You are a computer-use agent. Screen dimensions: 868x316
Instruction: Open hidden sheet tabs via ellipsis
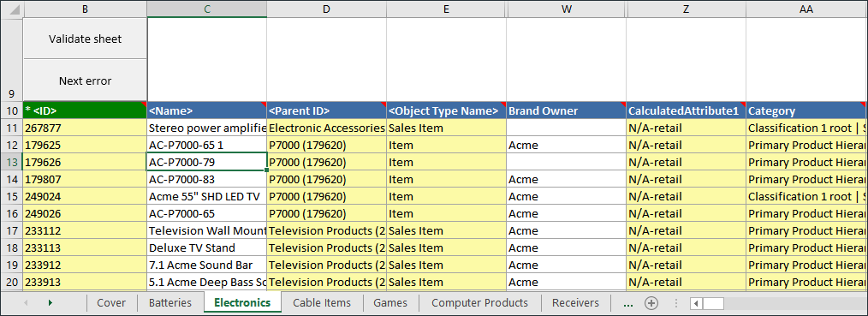pyautogui.click(x=627, y=303)
